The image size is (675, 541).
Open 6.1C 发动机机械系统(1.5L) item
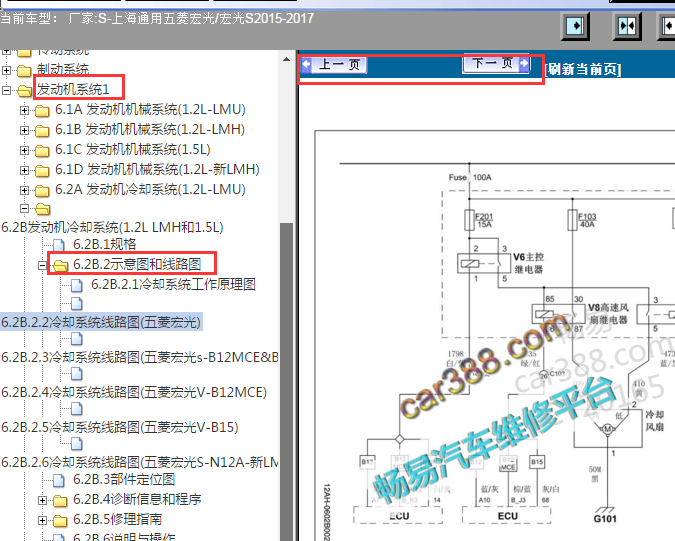133,149
